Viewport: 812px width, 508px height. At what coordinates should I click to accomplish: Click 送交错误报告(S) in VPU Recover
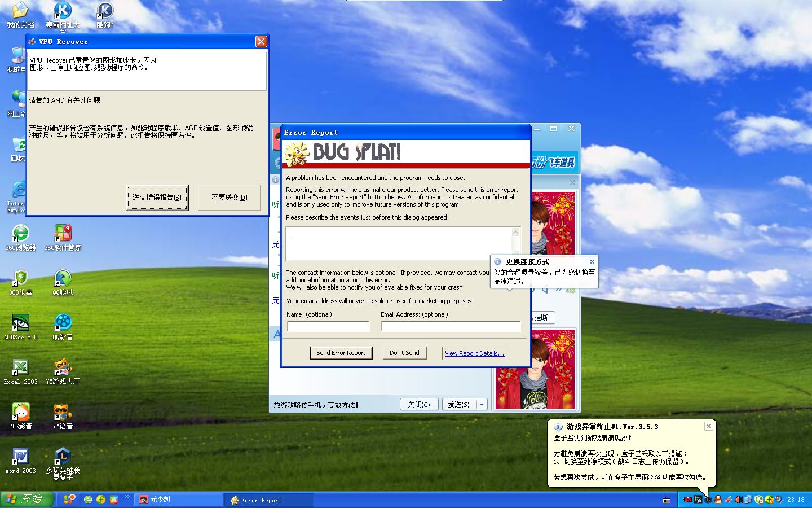157,198
